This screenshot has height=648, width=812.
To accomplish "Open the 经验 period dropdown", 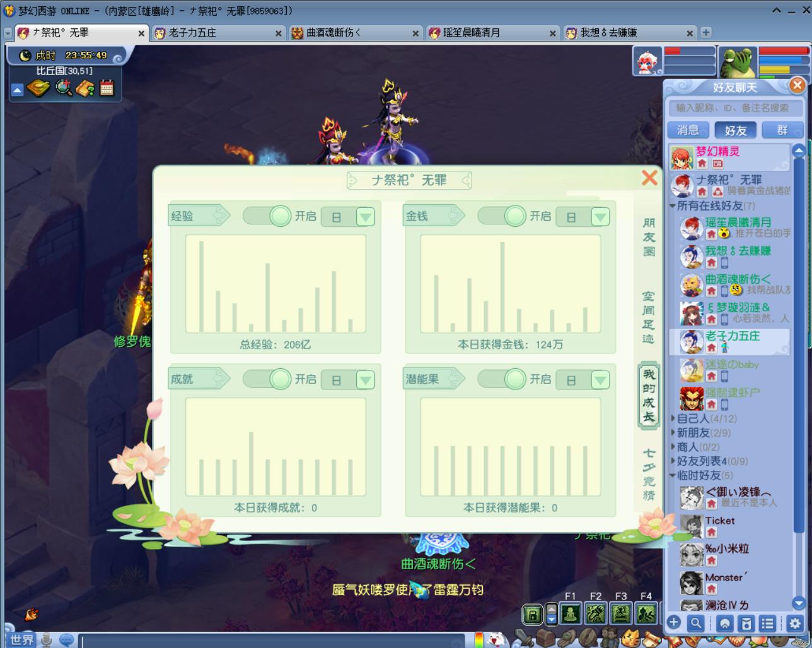I will pyautogui.click(x=366, y=217).
